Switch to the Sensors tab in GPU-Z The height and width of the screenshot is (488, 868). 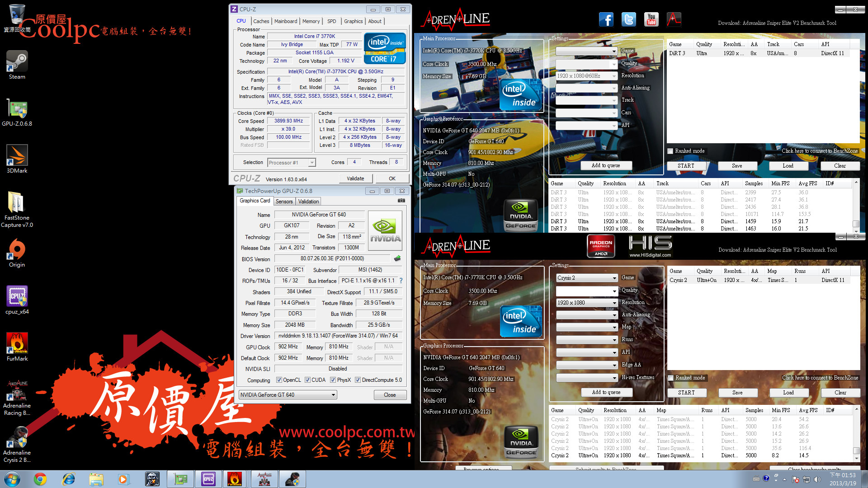(x=284, y=202)
